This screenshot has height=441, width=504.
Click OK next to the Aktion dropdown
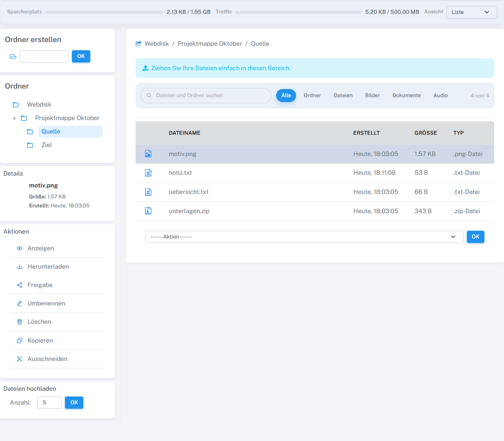point(475,237)
